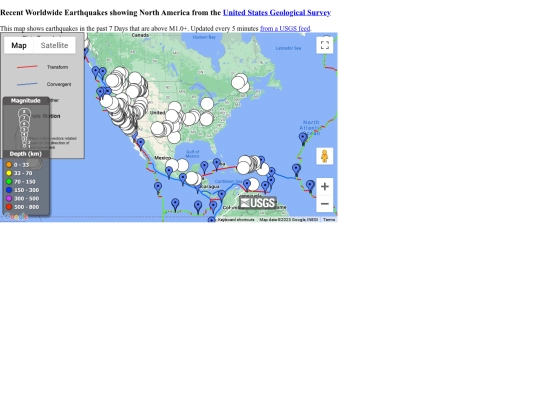Click the Street View pegman icon

click(x=324, y=156)
